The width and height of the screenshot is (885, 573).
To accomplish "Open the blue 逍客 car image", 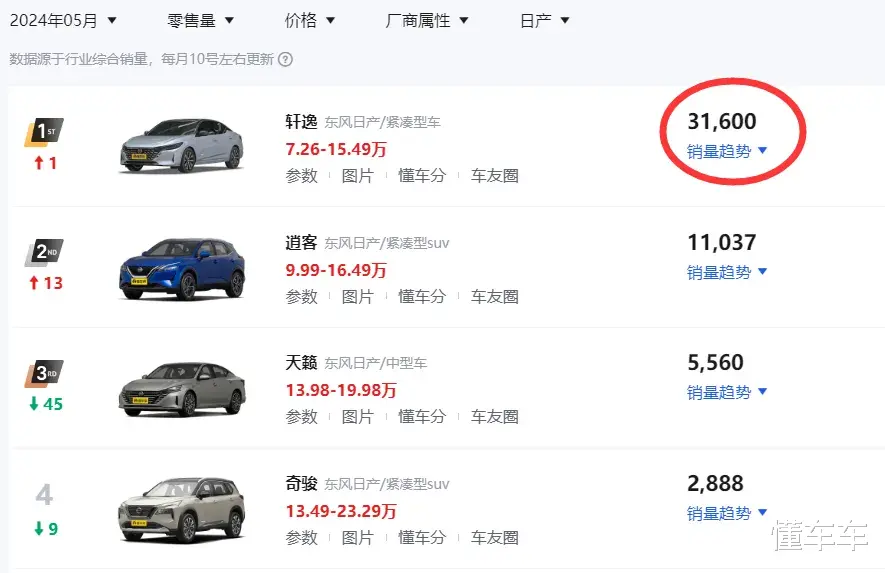I will 182,269.
